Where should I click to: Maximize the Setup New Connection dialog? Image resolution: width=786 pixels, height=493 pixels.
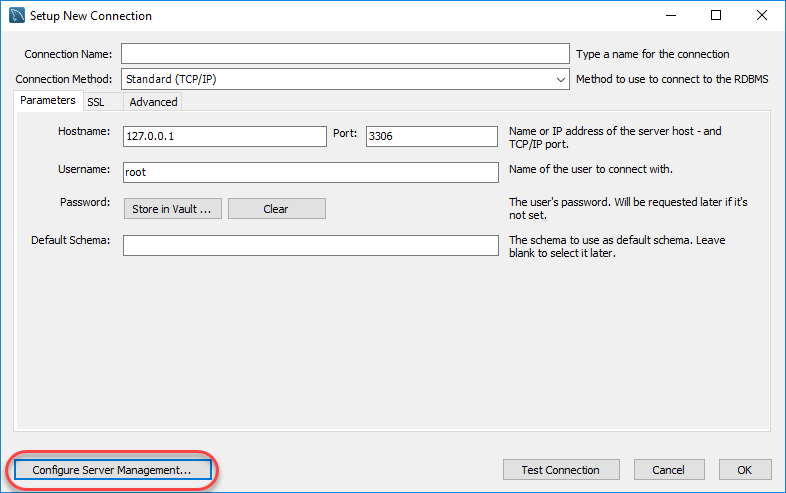pos(715,16)
